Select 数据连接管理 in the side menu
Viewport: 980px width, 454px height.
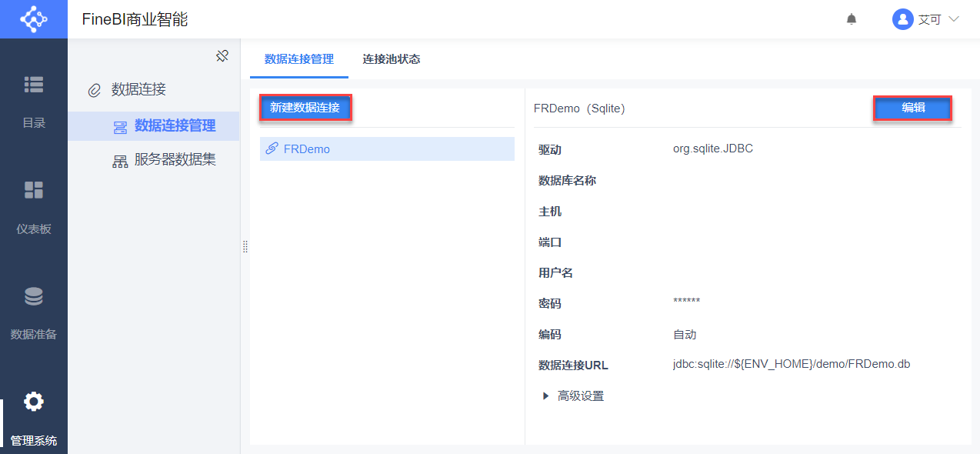pyautogui.click(x=153, y=126)
